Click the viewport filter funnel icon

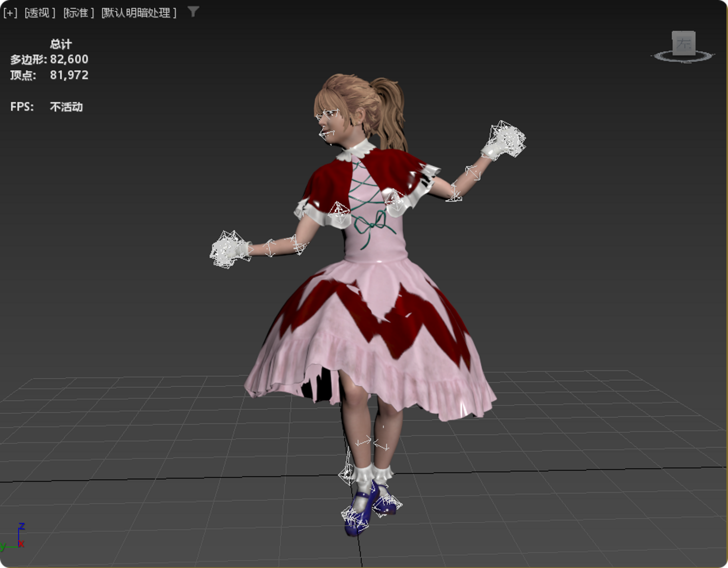click(x=193, y=11)
